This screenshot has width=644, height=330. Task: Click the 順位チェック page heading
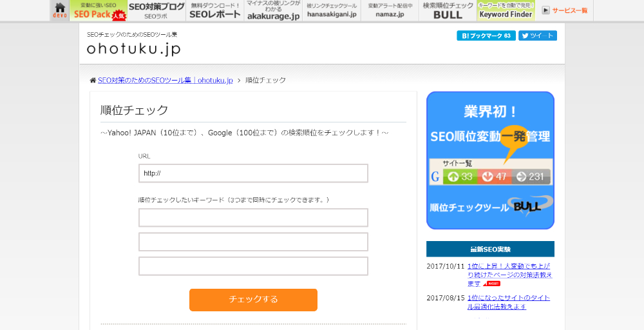pyautogui.click(x=135, y=110)
